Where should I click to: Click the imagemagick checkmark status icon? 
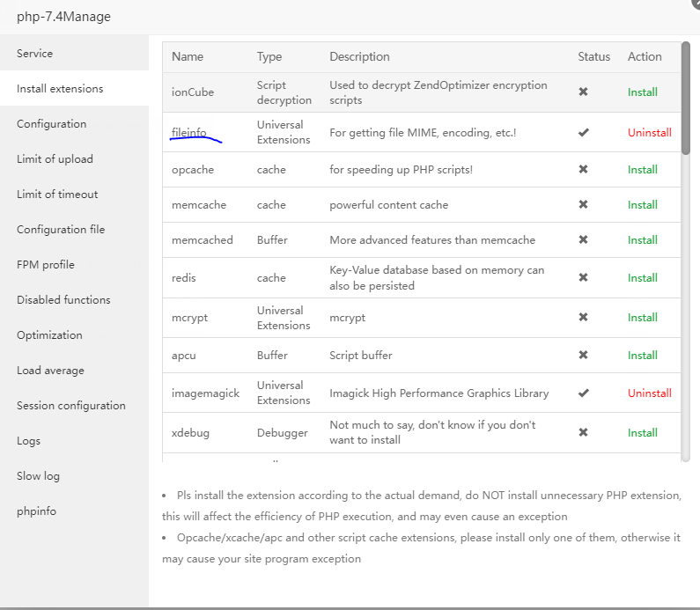[583, 393]
